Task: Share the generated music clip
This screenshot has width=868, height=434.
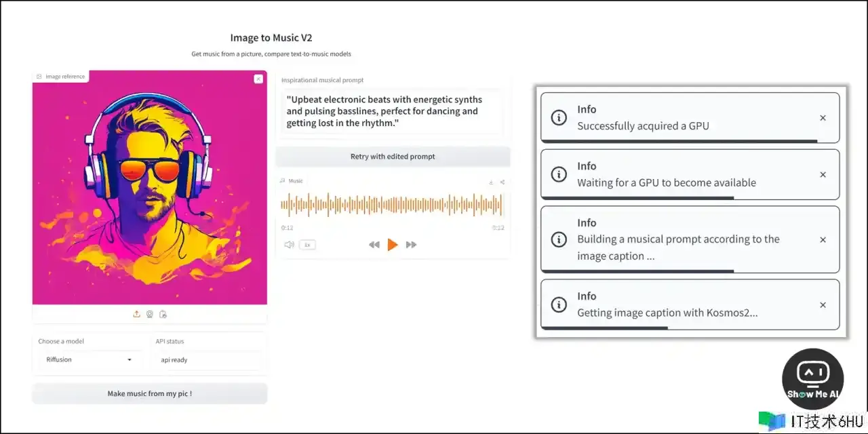Action: pyautogui.click(x=502, y=182)
